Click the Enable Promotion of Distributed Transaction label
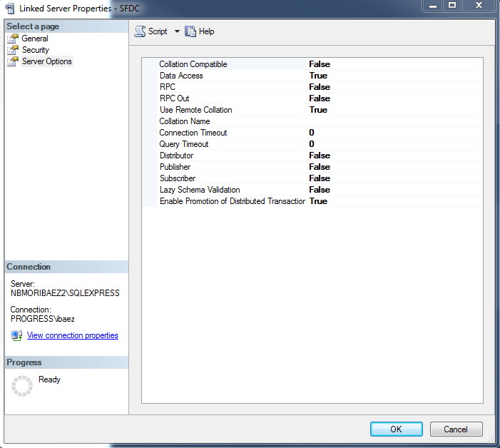The width and height of the screenshot is (500, 448). [x=233, y=201]
